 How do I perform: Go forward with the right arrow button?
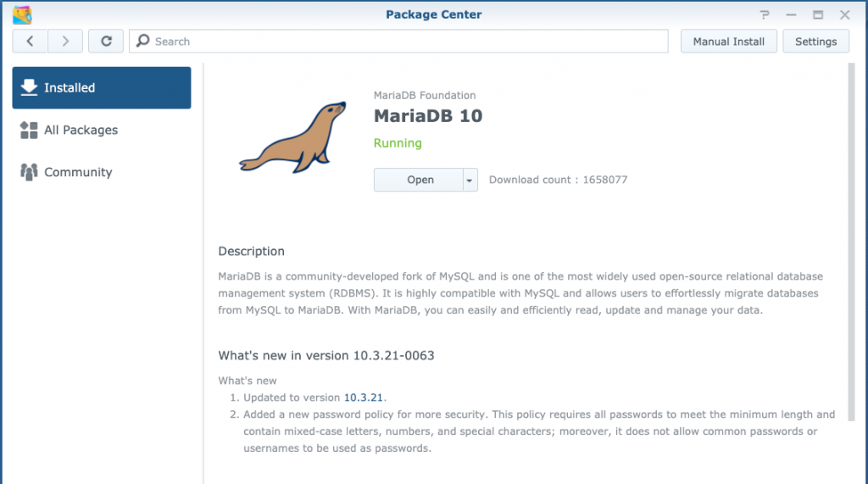point(65,41)
